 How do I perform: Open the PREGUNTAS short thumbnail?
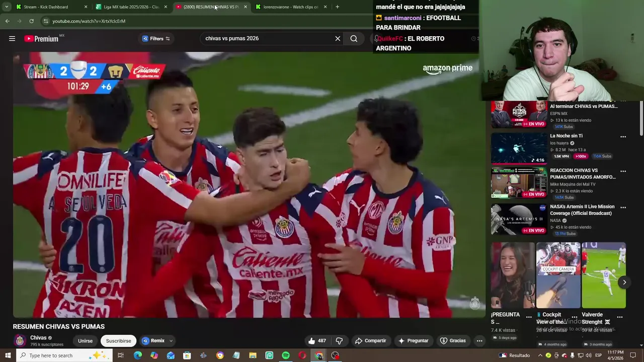point(513,275)
